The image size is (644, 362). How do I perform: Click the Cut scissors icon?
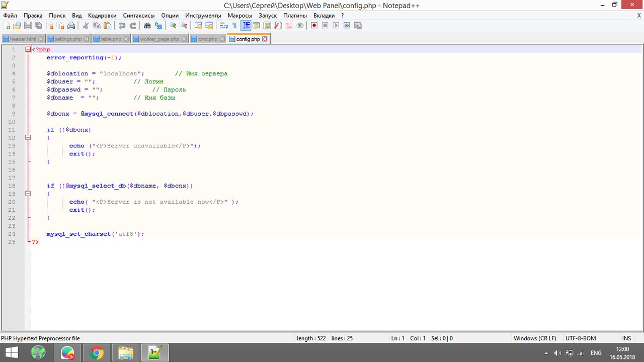86,26
